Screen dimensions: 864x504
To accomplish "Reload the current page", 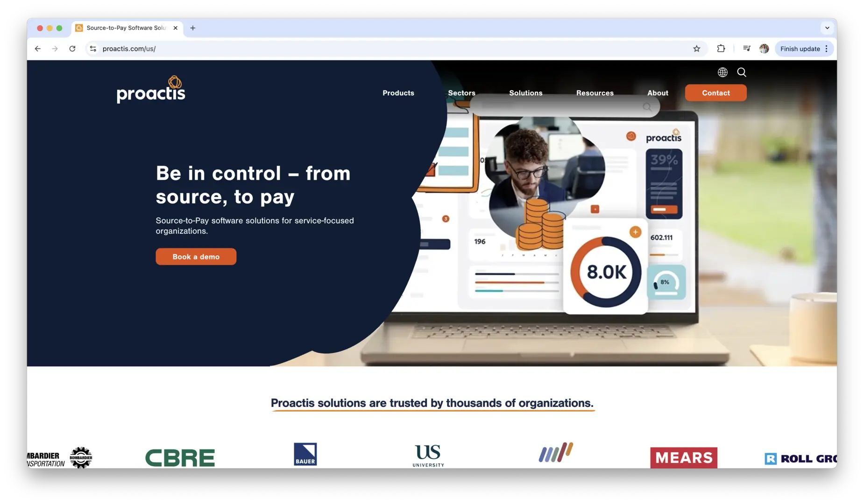I will tap(72, 49).
